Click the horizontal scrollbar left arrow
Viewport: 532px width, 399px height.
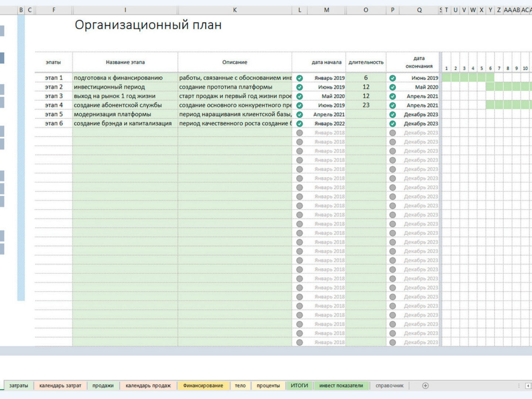tap(528, 386)
